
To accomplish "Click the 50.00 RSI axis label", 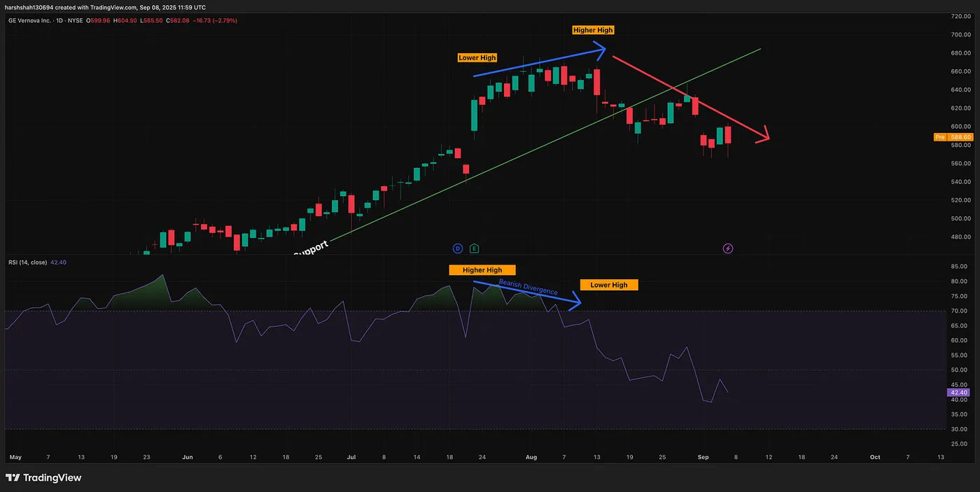I will [960, 370].
